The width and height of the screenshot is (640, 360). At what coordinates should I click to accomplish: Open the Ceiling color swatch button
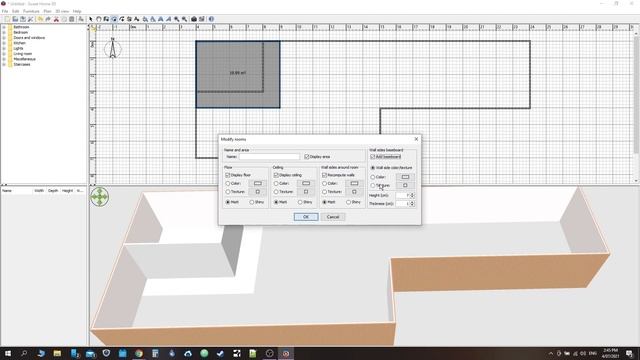pos(306,183)
